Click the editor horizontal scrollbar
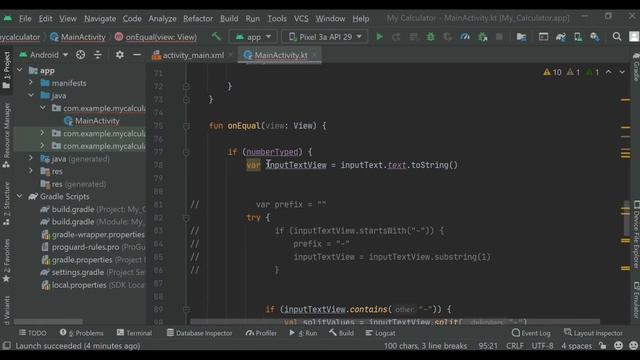 (x=395, y=322)
